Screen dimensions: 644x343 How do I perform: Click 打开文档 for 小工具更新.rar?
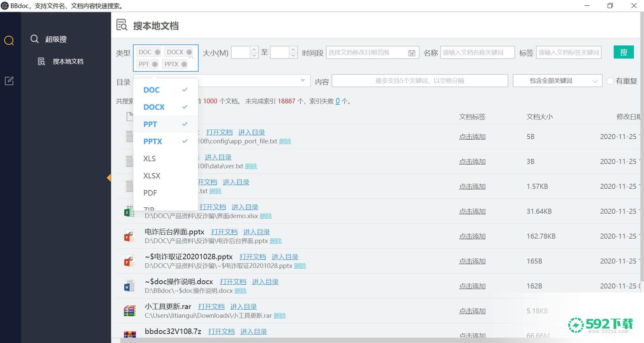point(211,307)
